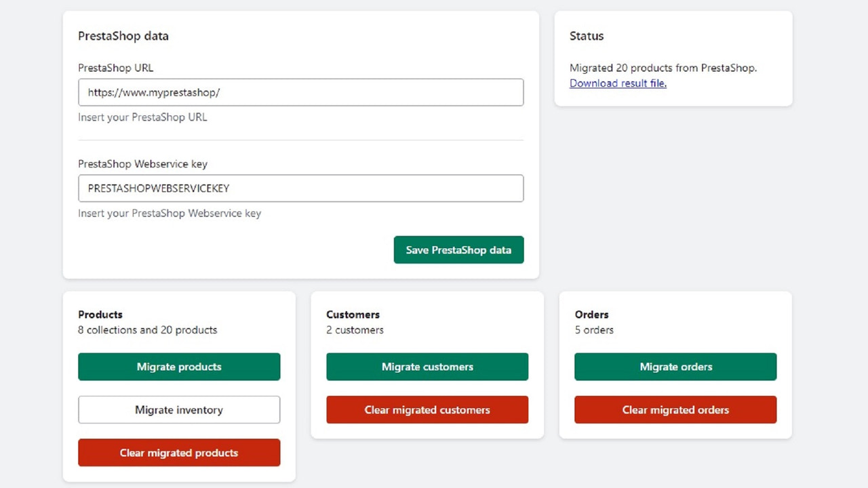Click Migrate inventory button
The image size is (868, 488).
tap(179, 410)
